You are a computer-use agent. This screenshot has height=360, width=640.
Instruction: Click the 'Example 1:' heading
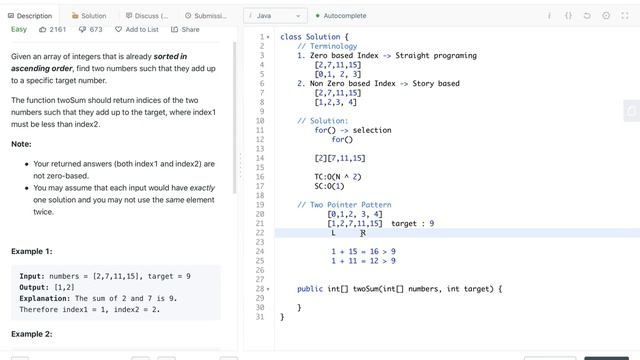tap(32, 251)
